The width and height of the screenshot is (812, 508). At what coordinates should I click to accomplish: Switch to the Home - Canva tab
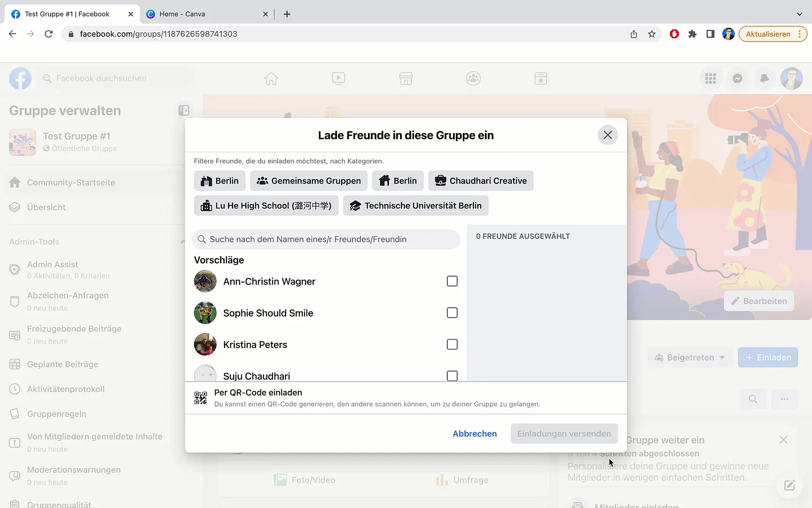click(207, 14)
